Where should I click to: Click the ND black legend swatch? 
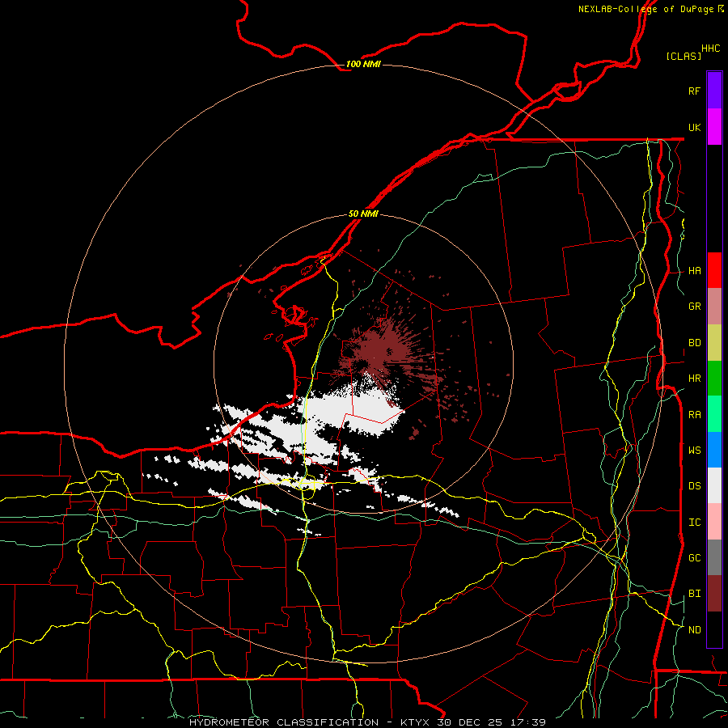714,629
